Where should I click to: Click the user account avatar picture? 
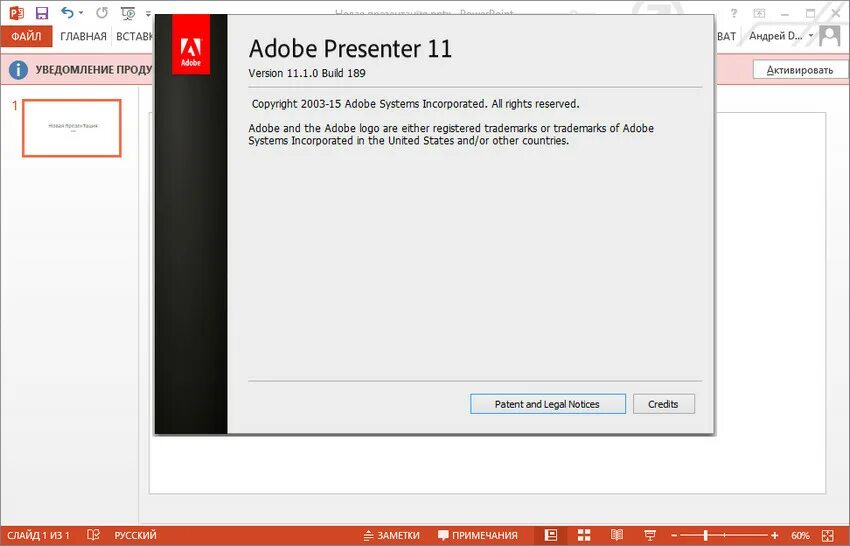click(829, 36)
